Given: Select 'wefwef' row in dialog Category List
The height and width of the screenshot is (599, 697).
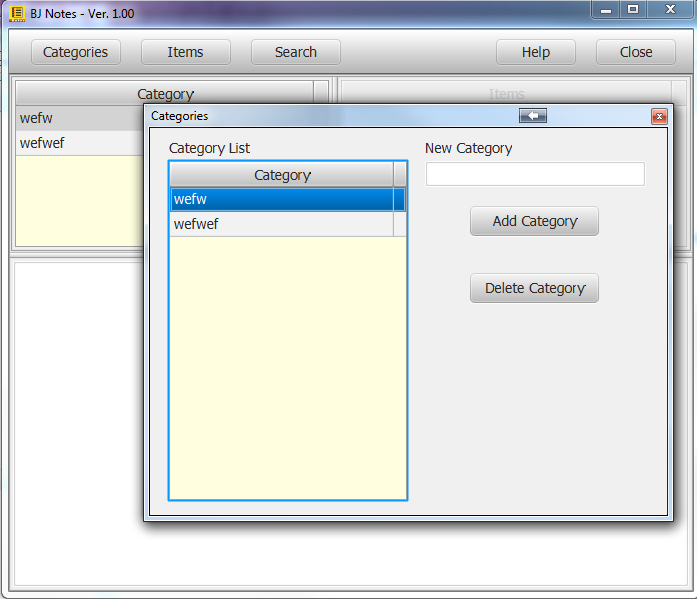Looking at the screenshot, I should pos(288,224).
